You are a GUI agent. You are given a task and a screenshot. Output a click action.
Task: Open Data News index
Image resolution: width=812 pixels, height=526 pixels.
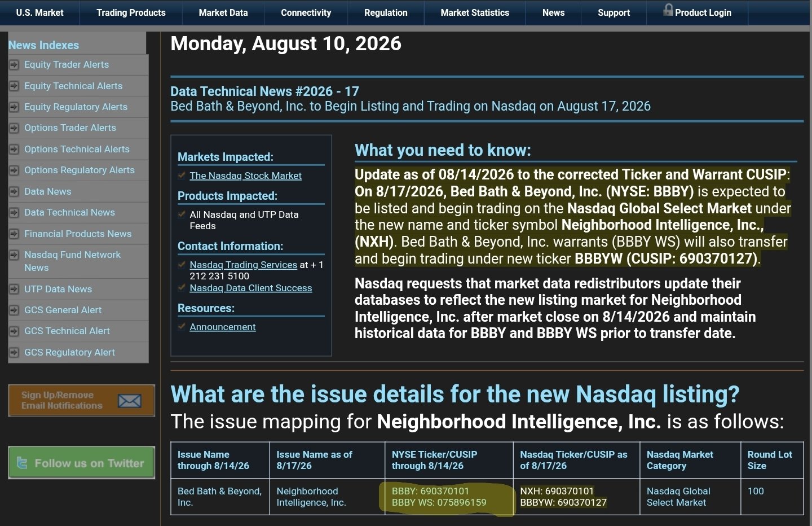47,192
